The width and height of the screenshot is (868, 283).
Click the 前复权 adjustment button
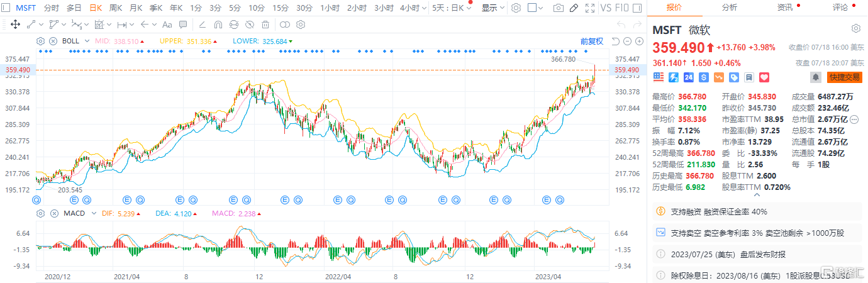[x=592, y=41]
